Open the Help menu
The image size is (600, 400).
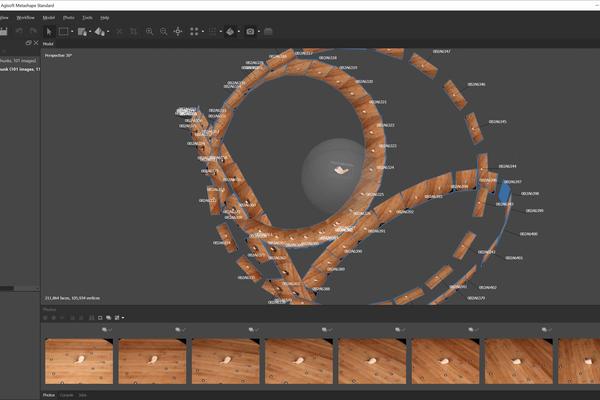(104, 18)
